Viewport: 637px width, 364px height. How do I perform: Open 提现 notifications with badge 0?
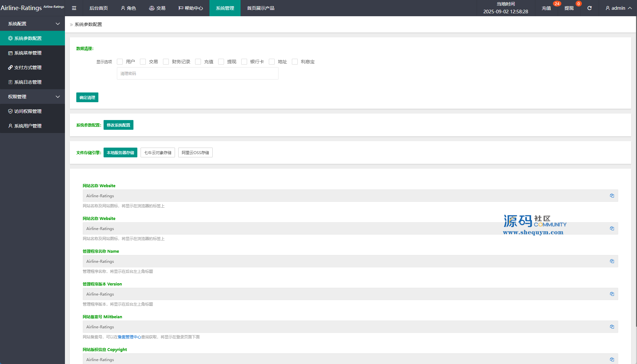569,8
